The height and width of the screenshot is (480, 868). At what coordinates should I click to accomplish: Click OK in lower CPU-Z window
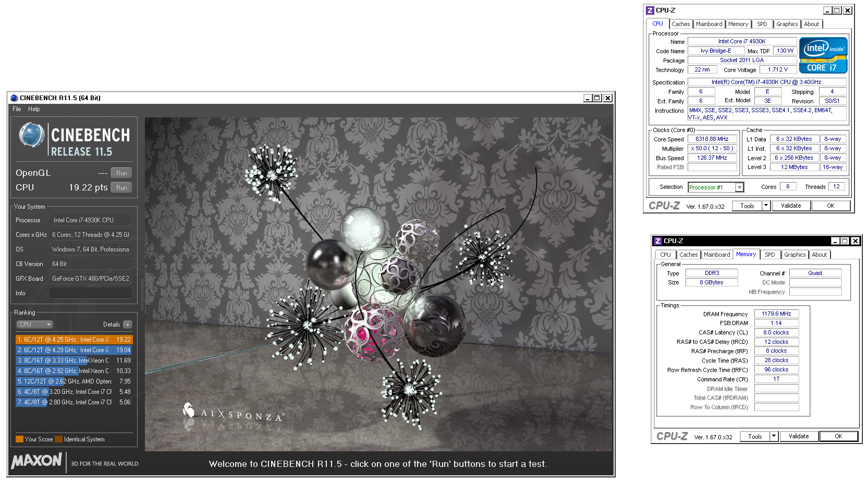[x=838, y=437]
